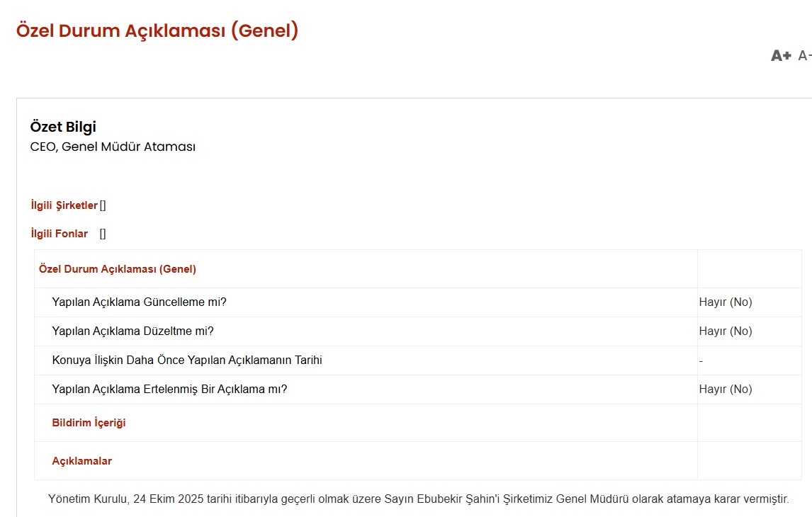Click the empty brackets beside İlgili Fonlar
Viewport: 812px width, 517px height.
[103, 234]
